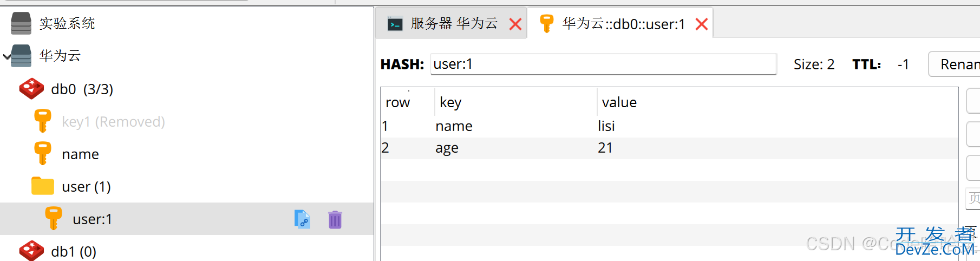Sort by the row column header
The height and width of the screenshot is (261, 980).
point(407,102)
